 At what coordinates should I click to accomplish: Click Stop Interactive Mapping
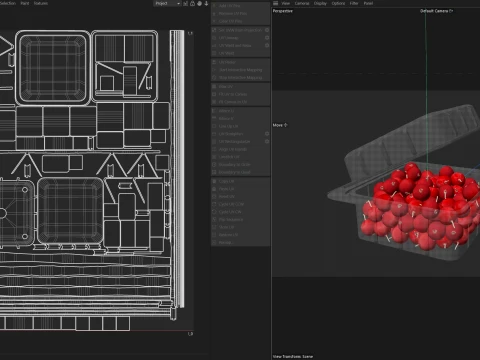pyautogui.click(x=240, y=77)
